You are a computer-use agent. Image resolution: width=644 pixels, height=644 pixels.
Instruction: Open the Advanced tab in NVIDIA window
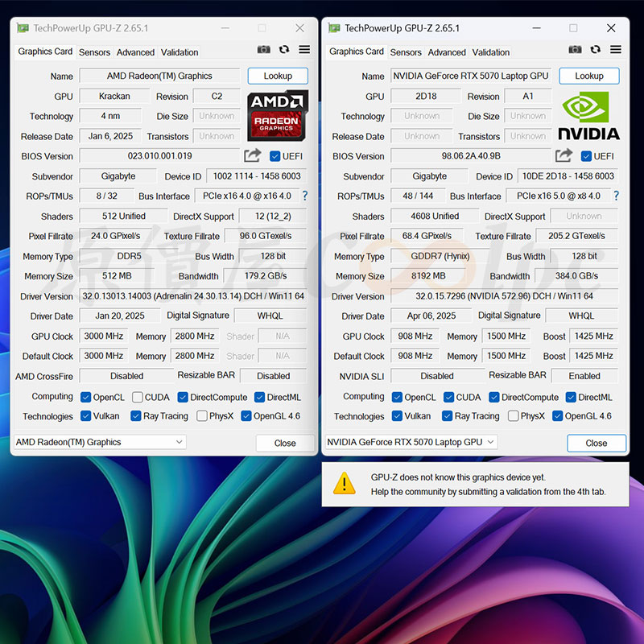point(447,52)
